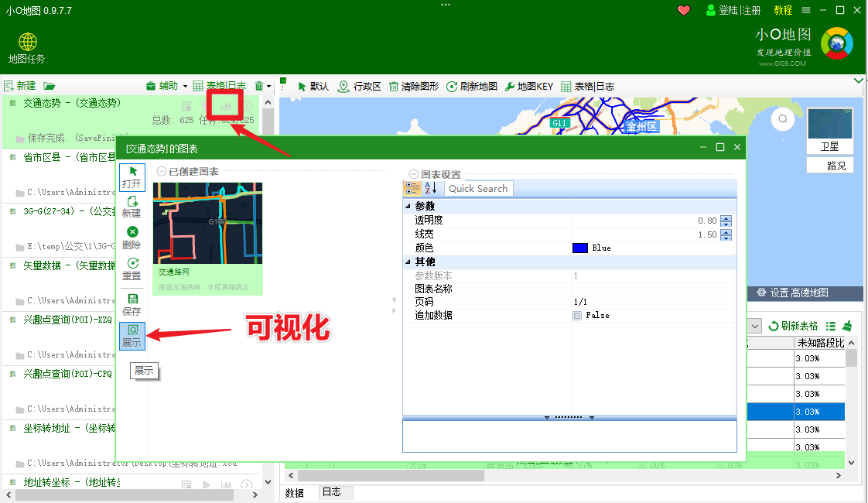Image resolution: width=868 pixels, height=503 pixels.
Task: Switch the map to 卫星 satellite view
Action: coord(829,131)
